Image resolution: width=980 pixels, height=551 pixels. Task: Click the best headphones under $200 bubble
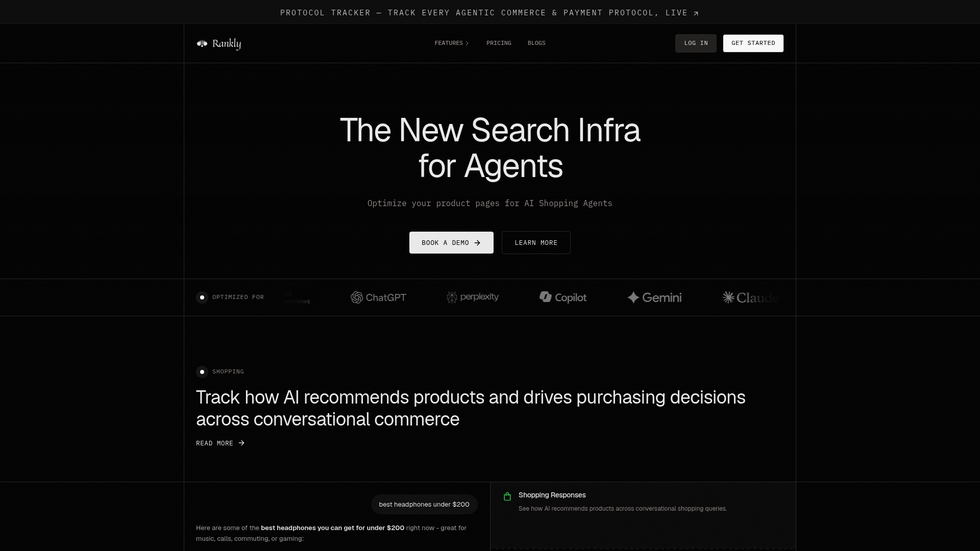point(424,505)
